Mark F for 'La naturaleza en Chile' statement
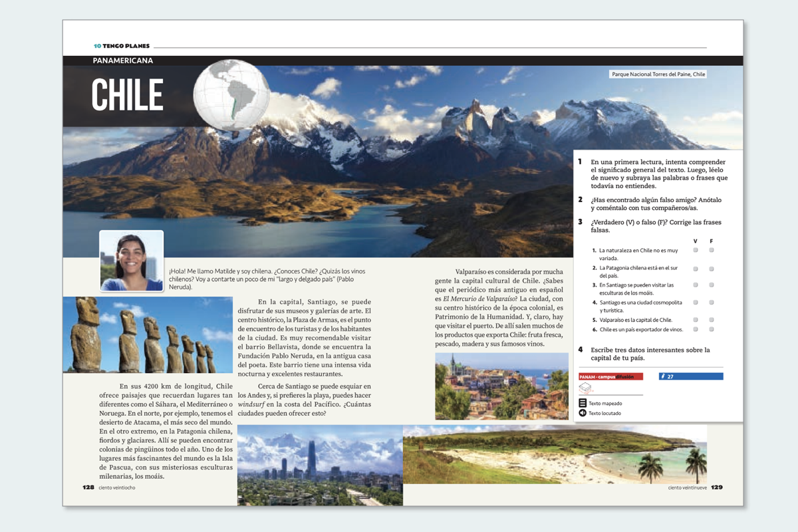Screen dimensions: 798x532 point(712,250)
